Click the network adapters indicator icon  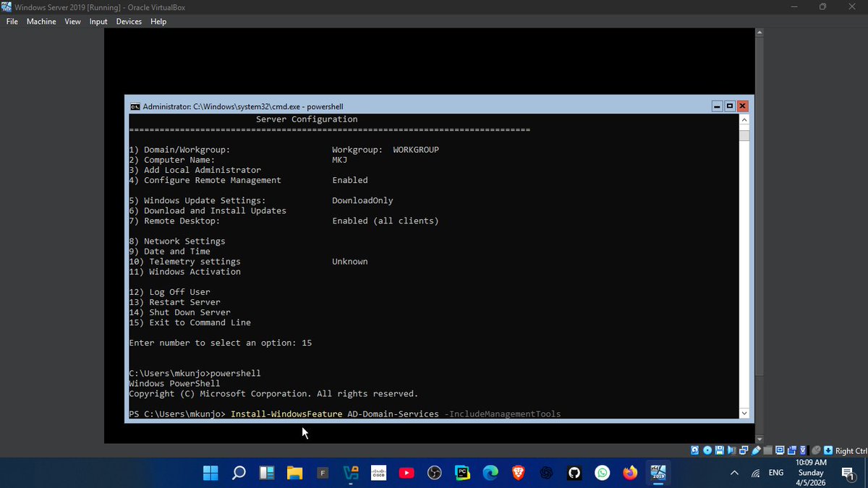click(x=744, y=450)
